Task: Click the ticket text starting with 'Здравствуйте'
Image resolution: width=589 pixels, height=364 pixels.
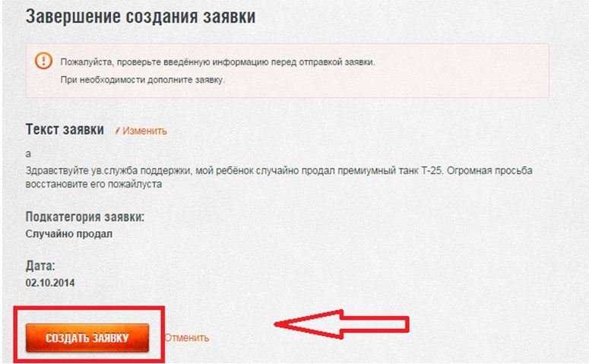Action: [279, 177]
